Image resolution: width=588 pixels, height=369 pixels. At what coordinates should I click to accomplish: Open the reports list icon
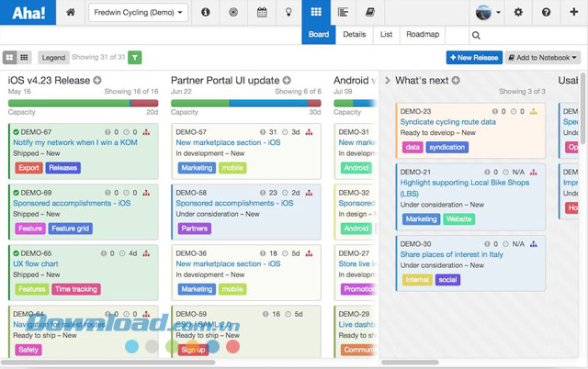click(x=343, y=12)
